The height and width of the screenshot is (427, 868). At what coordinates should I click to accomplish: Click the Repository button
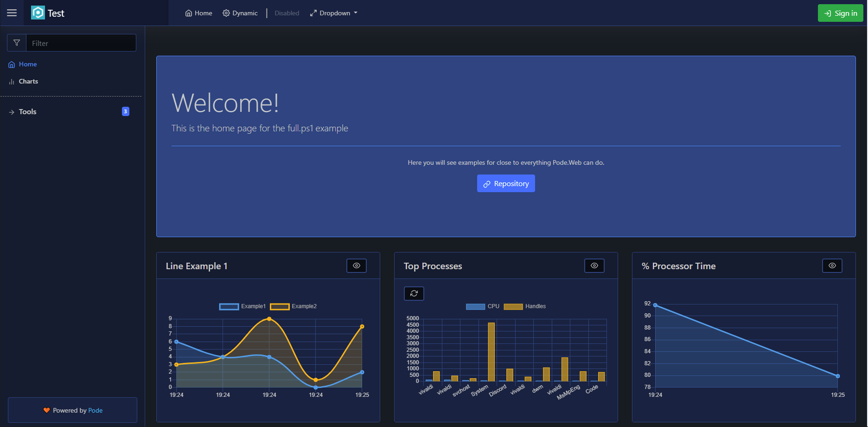pyautogui.click(x=506, y=183)
